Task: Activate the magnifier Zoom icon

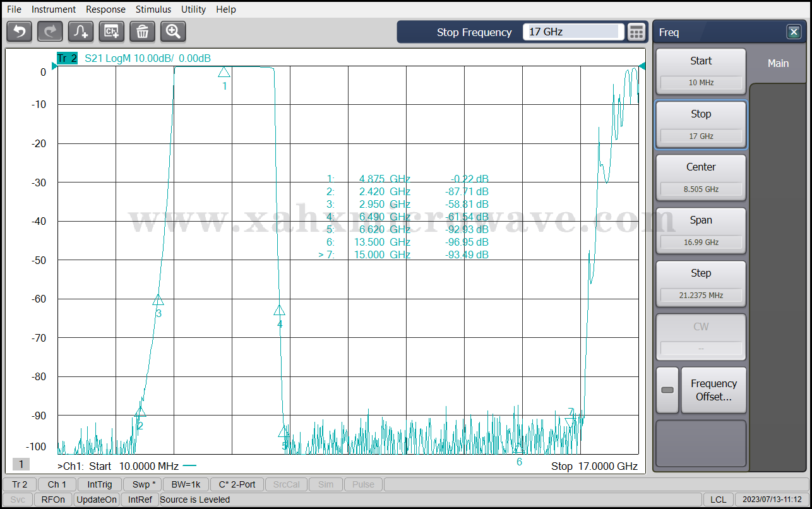Action: [173, 31]
